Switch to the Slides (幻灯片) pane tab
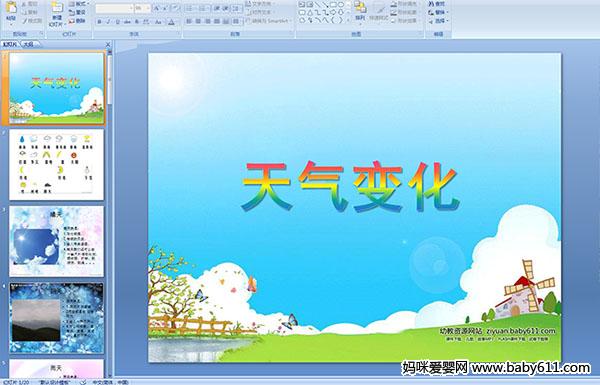 10,44
